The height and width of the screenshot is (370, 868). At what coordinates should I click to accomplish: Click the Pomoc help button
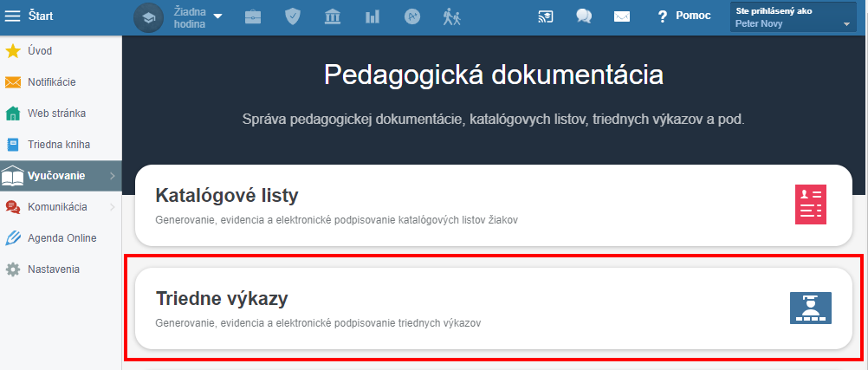tap(684, 16)
